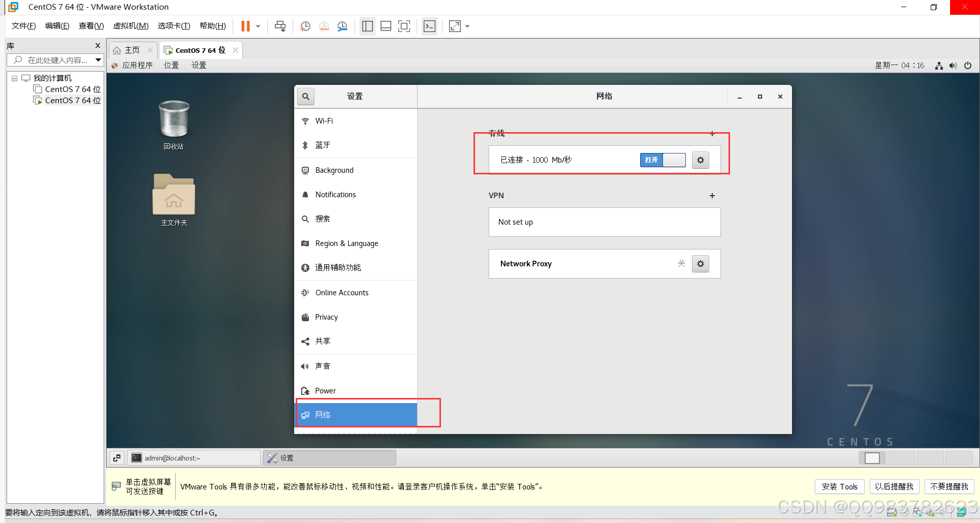This screenshot has height=523, width=980.
Task: Click the power icon in CentOS top panel
Action: pos(968,66)
